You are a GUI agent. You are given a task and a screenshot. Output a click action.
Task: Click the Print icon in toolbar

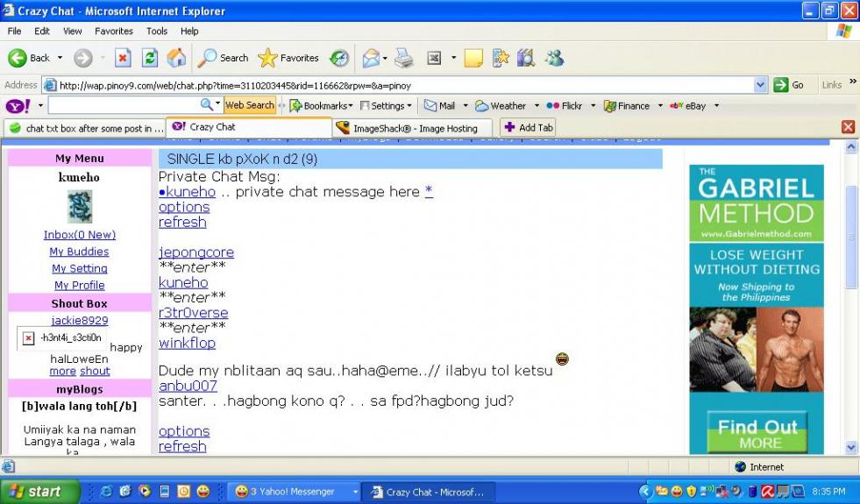(403, 58)
